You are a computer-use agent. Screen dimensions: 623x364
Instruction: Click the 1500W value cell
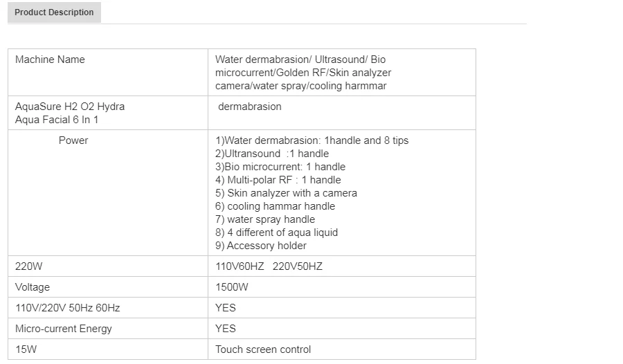point(232,287)
